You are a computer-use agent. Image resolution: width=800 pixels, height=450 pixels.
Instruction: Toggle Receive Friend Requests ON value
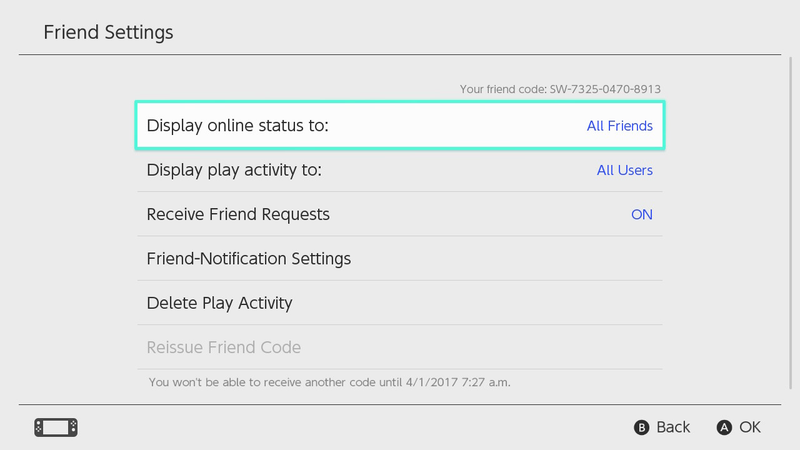tap(642, 214)
